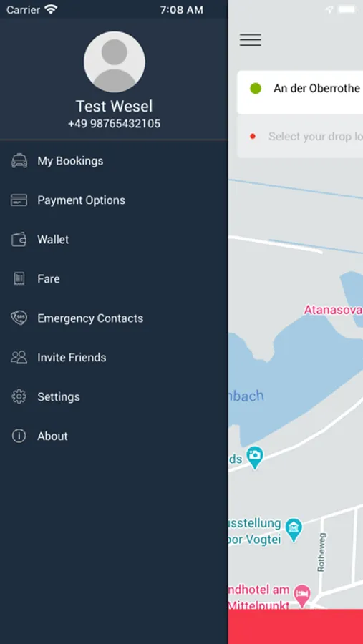This screenshot has height=644, width=363.
Task: Tap the fare receipt icon
Action: [x=19, y=279]
